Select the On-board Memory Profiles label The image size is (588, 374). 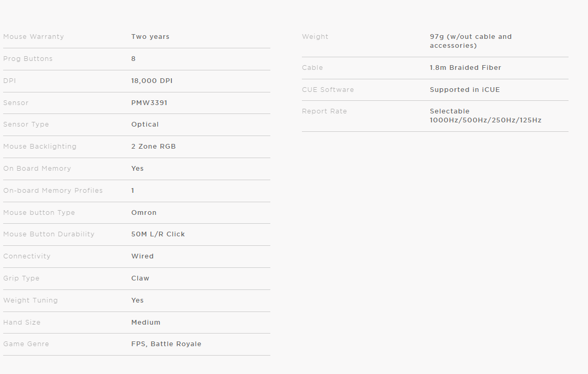coord(53,191)
